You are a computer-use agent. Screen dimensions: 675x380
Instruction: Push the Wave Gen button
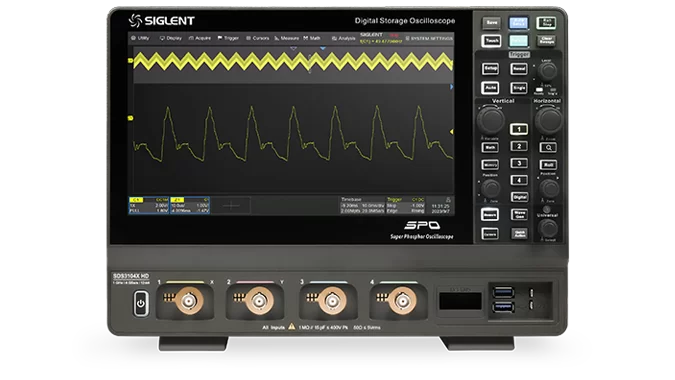coord(519,214)
